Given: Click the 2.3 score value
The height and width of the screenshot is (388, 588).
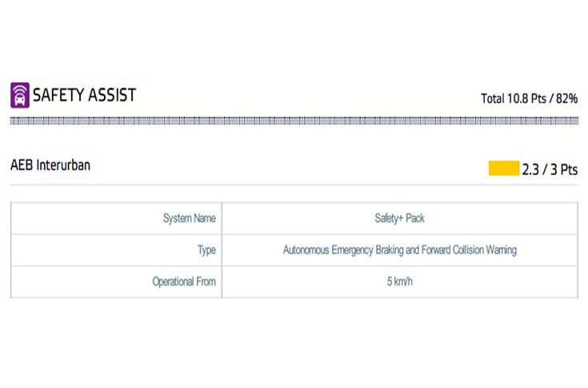Looking at the screenshot, I should point(531,170).
